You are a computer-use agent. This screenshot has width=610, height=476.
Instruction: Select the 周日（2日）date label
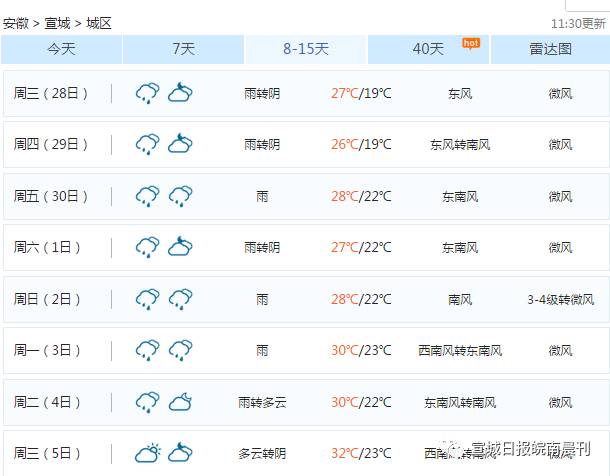(47, 299)
